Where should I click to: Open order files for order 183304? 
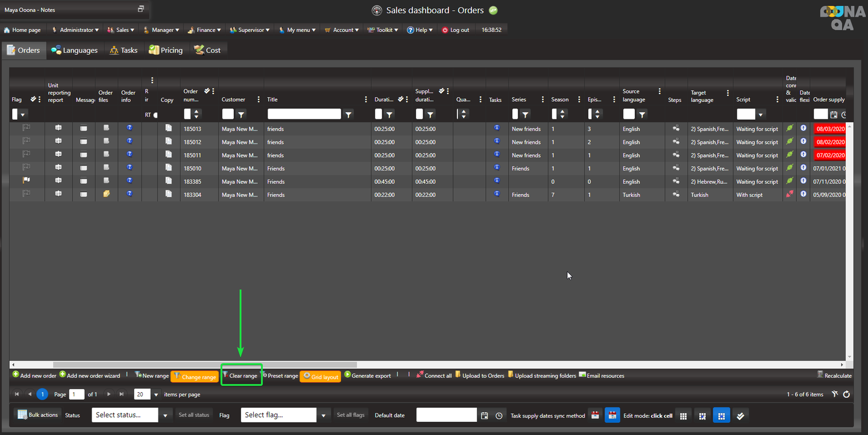(106, 194)
